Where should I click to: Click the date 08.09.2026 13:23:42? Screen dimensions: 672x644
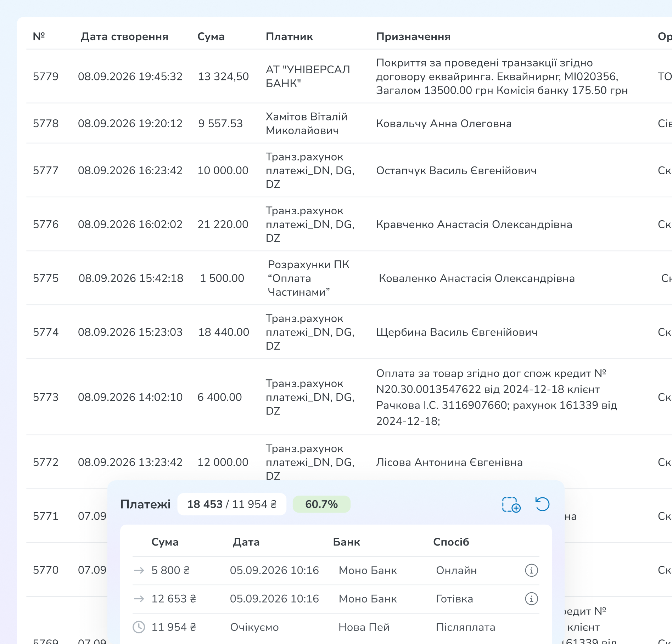coord(130,462)
